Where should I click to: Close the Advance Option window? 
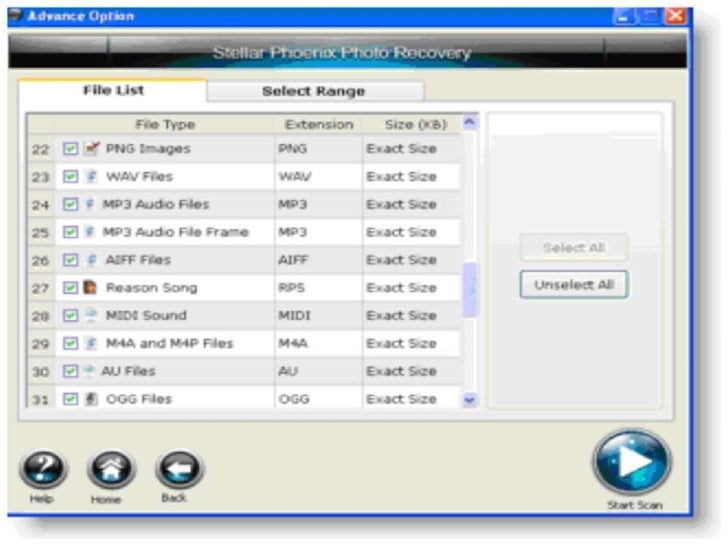(x=675, y=17)
